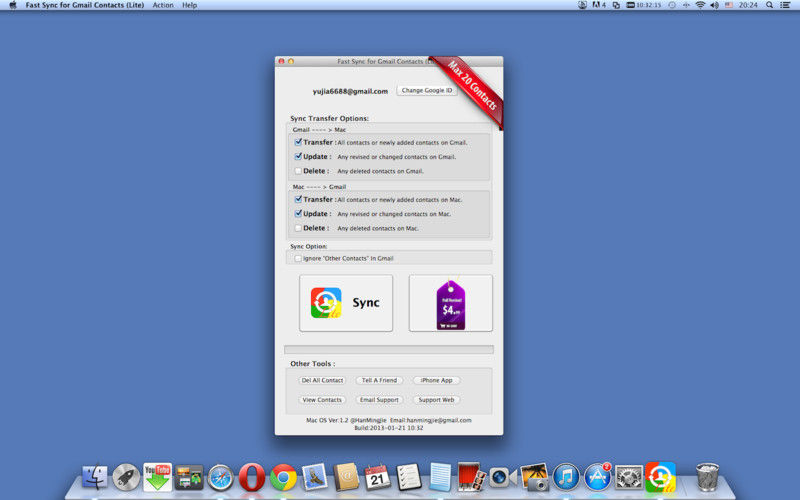This screenshot has width=800, height=500.
Task: Click the flag input source icon
Action: point(729,5)
